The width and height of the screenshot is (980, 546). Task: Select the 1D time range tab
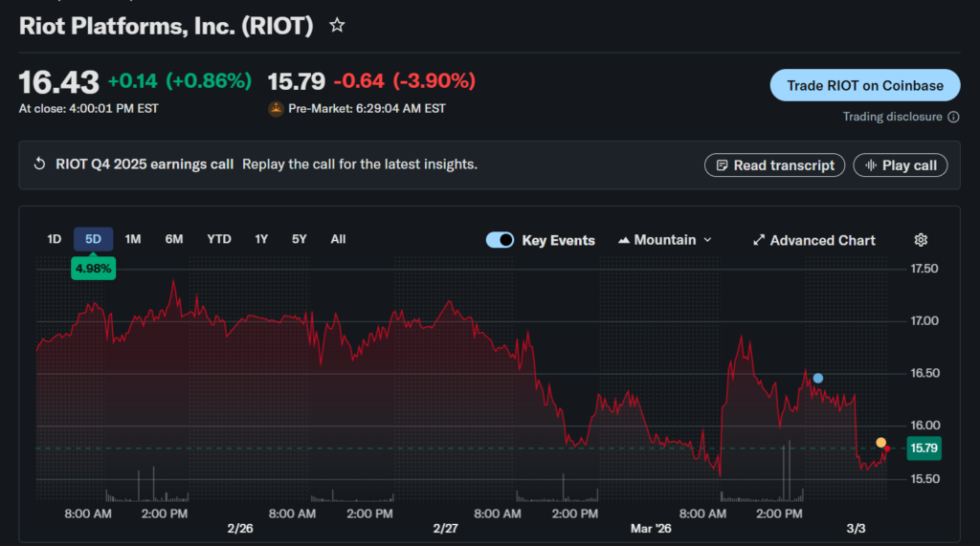(55, 239)
